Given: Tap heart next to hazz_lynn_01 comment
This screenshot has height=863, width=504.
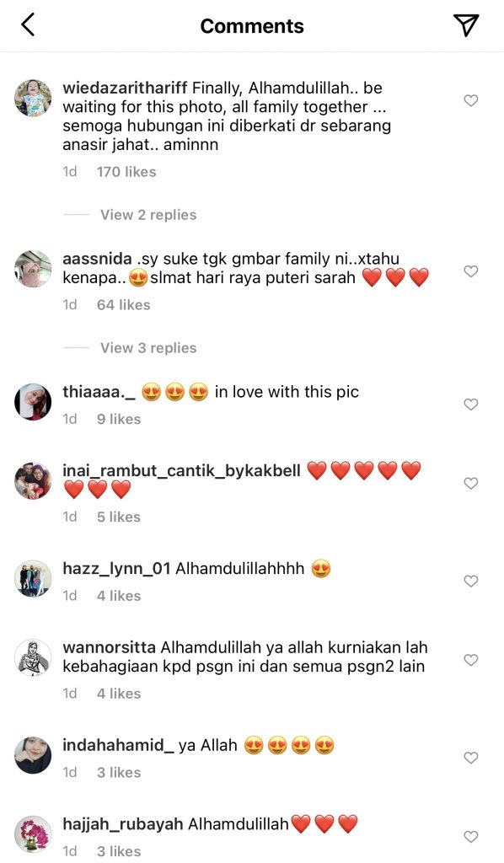Looking at the screenshot, I should tap(471, 581).
